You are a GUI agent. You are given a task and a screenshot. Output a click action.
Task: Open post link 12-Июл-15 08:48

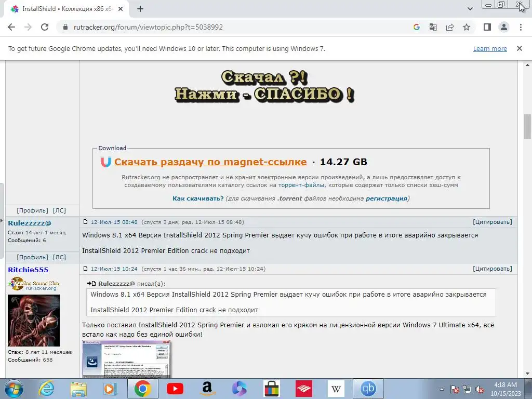click(114, 222)
